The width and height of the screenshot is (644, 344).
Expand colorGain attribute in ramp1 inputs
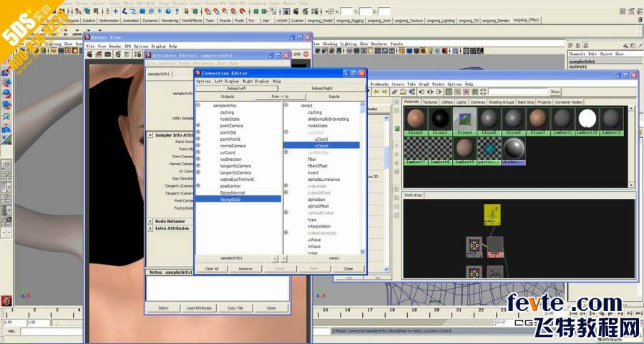286,186
